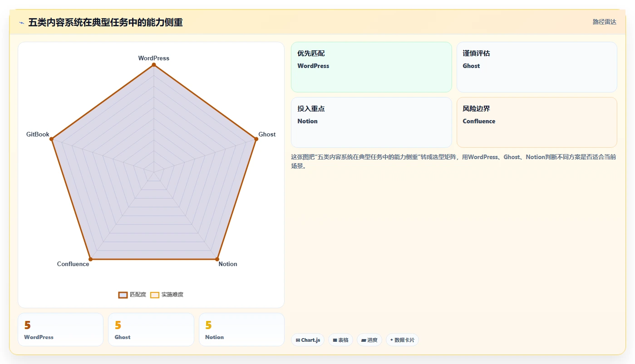This screenshot has width=635, height=364.
Task: Open the 优先匹配 WordPress card
Action: tap(371, 67)
